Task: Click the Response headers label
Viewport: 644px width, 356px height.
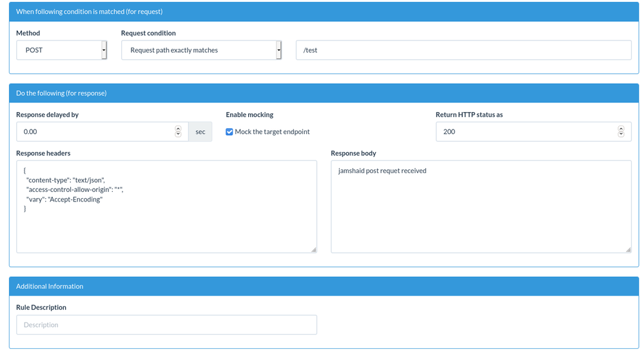Action: (x=43, y=153)
